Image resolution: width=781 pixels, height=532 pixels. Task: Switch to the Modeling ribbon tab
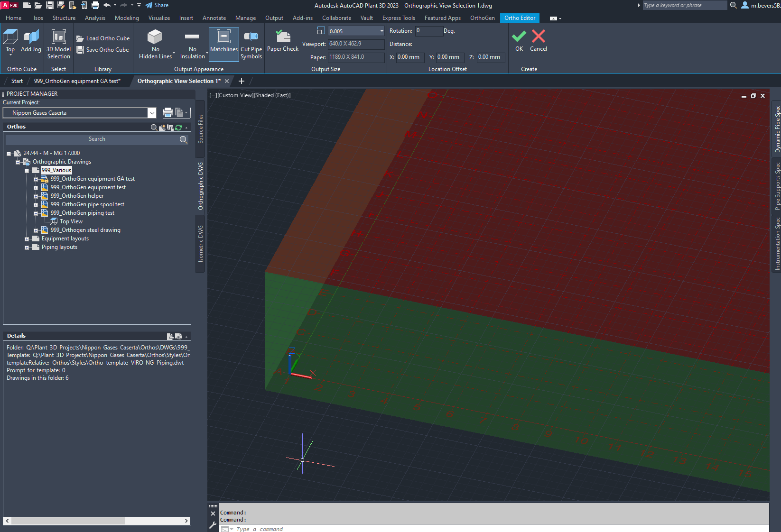[127, 18]
